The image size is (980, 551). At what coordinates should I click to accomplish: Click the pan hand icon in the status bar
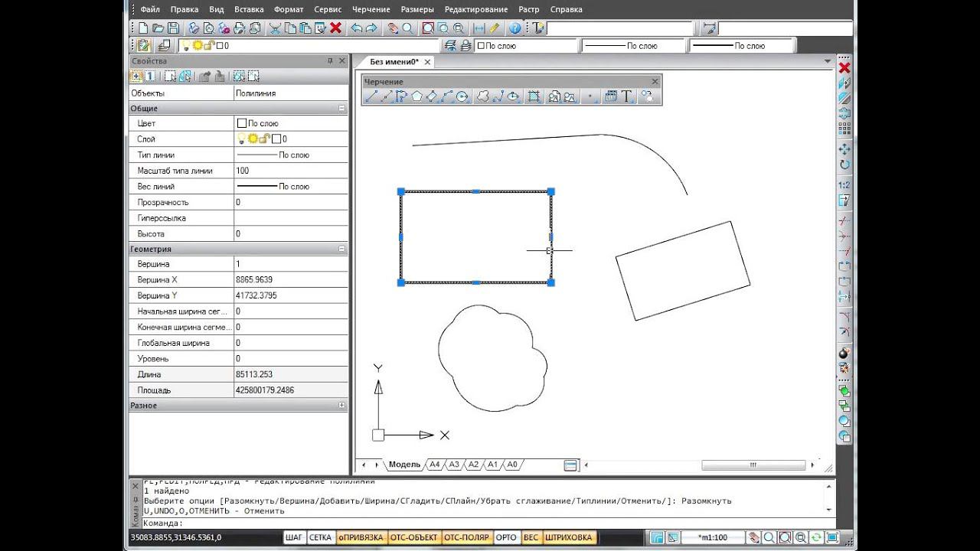coord(754,537)
